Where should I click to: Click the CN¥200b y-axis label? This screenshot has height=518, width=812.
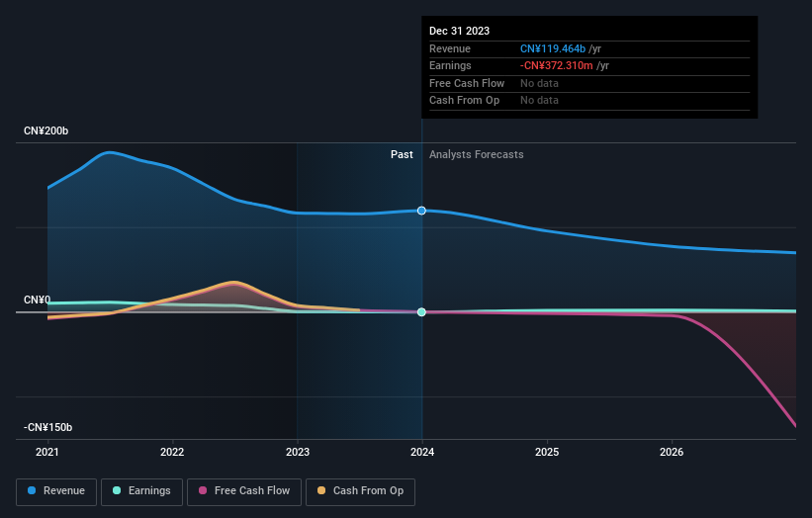coord(46,130)
